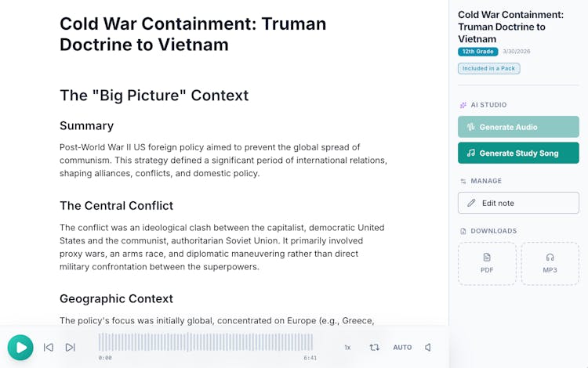Click the Generate Study Song button
This screenshot has width=588, height=368.
click(x=518, y=153)
